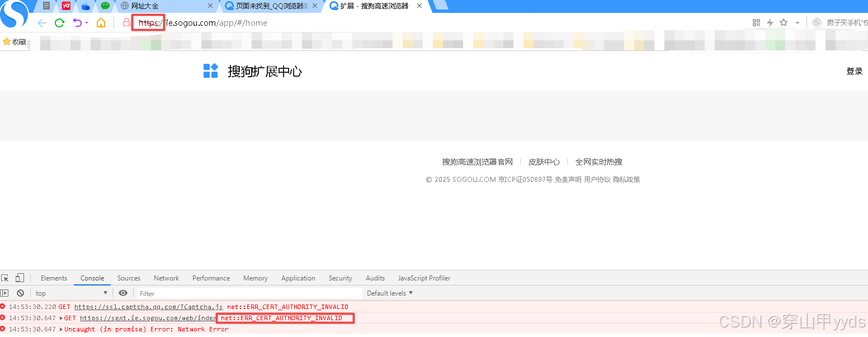Screen dimensions: 868x337
Task: Click the error icon of the TCaptcha.js row
Action: [x=3, y=307]
